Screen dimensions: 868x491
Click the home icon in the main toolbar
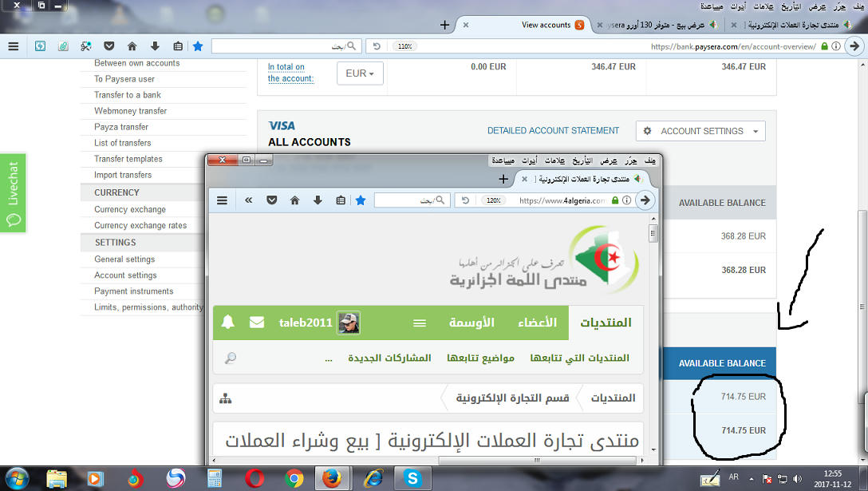132,46
